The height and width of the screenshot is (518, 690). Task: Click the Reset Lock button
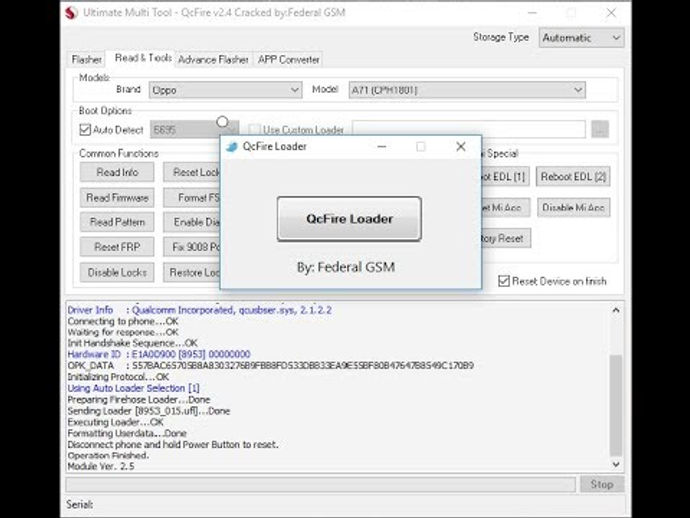click(191, 172)
